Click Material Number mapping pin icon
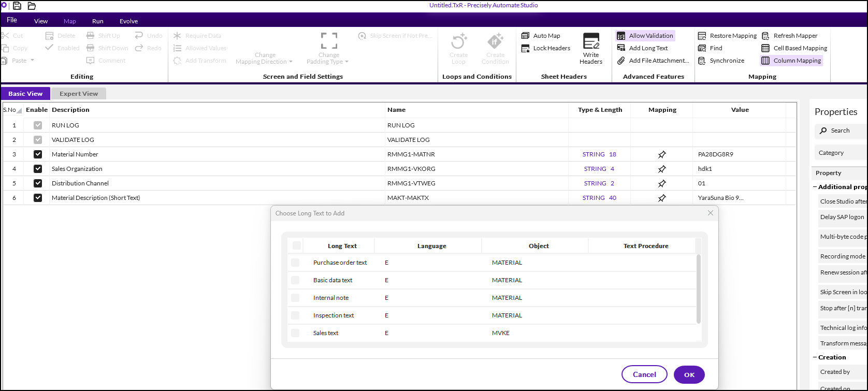Image resolution: width=868 pixels, height=391 pixels. pyautogui.click(x=662, y=154)
